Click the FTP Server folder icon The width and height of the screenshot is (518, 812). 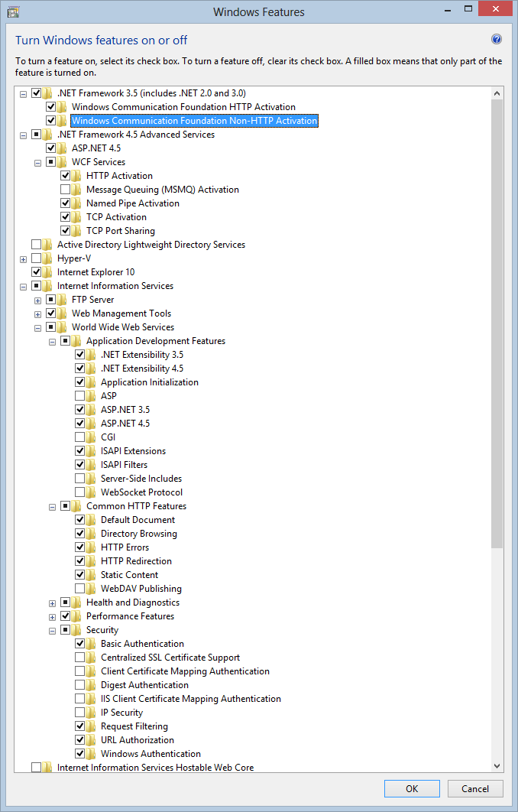(x=63, y=300)
